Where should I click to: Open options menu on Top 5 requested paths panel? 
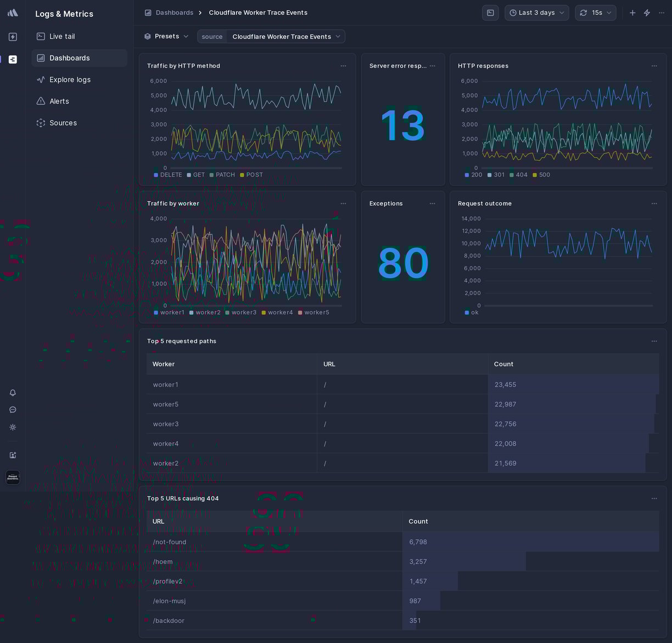click(x=654, y=341)
